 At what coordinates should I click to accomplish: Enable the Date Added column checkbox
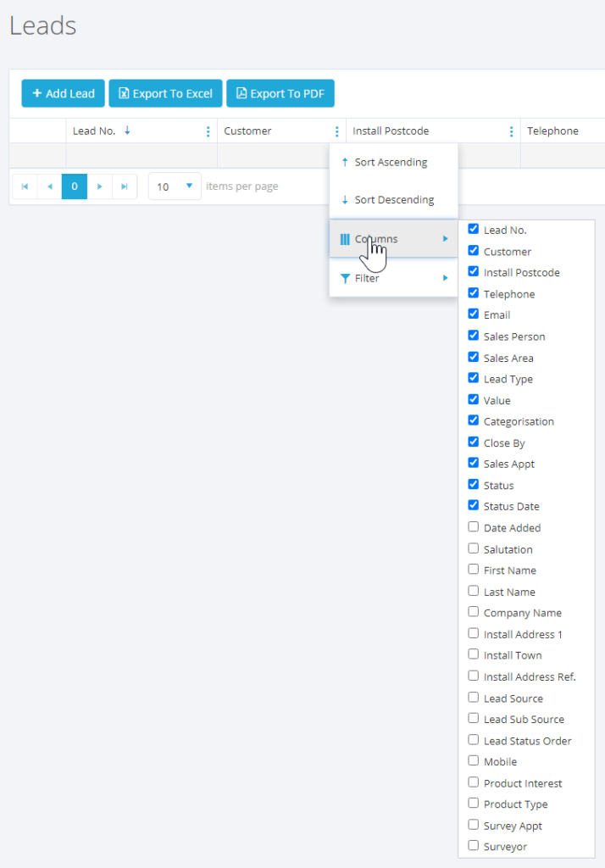[474, 527]
